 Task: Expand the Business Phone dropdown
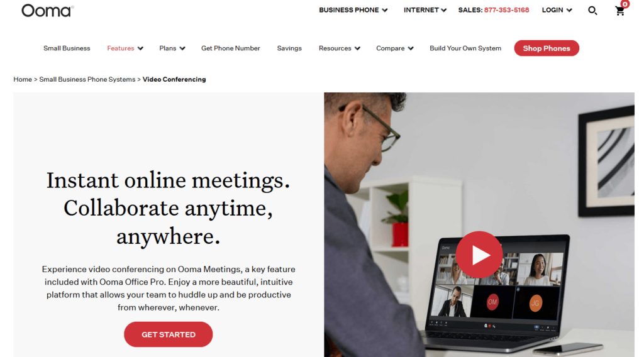coord(353,10)
